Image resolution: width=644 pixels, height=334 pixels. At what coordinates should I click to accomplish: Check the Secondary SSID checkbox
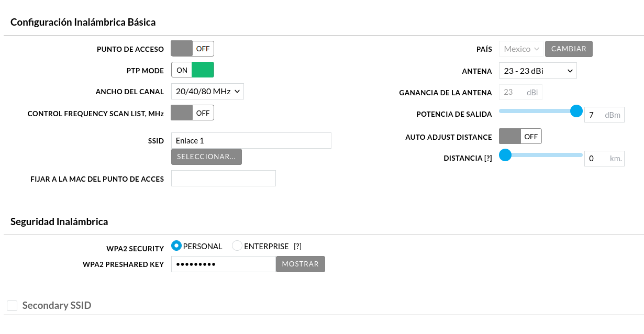click(x=12, y=306)
